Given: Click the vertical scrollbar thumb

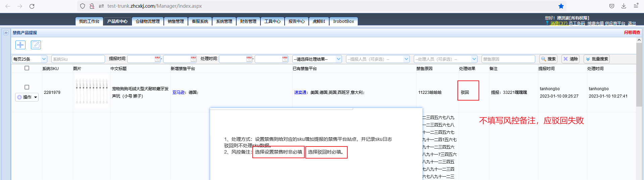Looking at the screenshot, I should pyautogui.click(x=639, y=74).
